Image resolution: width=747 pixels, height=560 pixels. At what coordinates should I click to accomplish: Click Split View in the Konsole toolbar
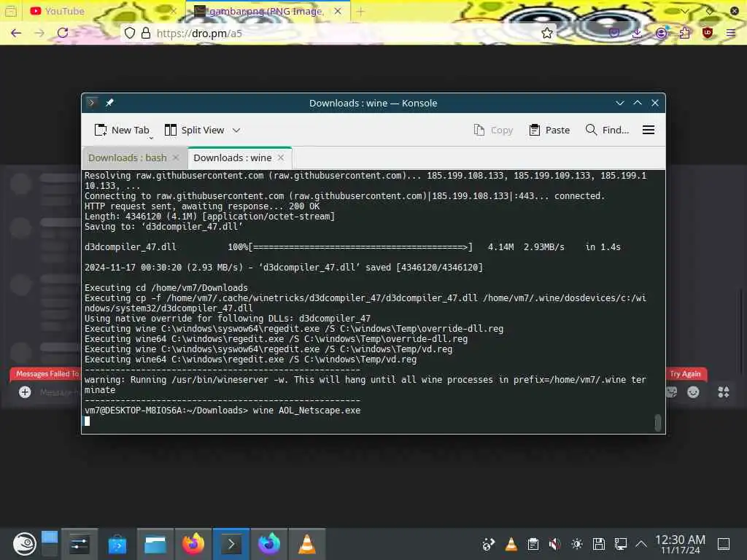coord(194,130)
